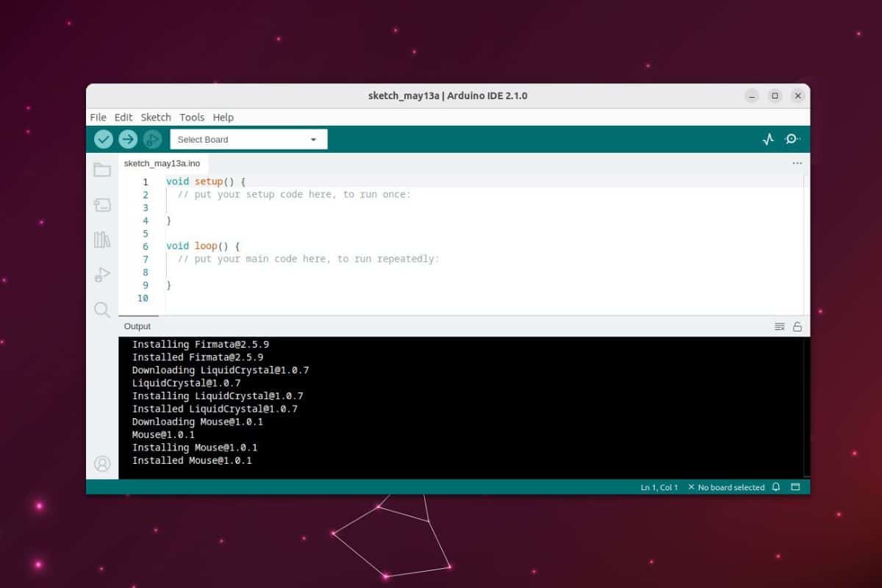Click the Upload arrow button

pyautogui.click(x=128, y=139)
